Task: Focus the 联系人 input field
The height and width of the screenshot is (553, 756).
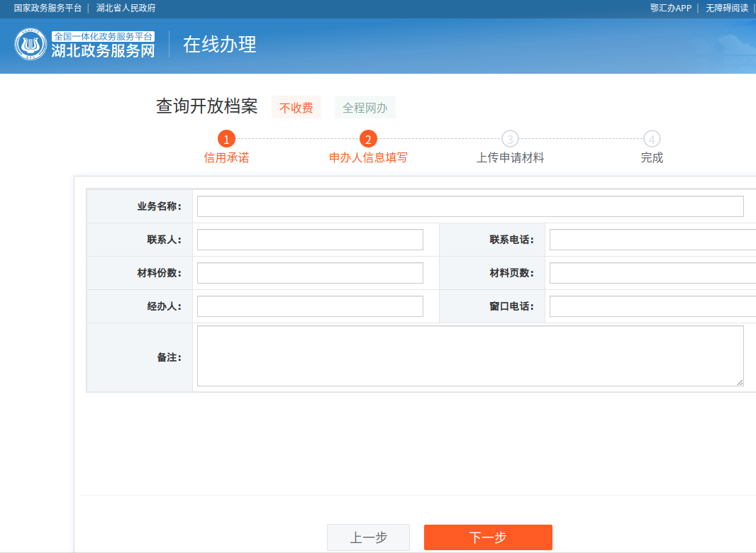Action: 310,240
